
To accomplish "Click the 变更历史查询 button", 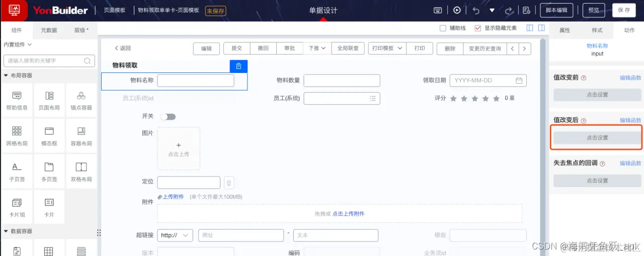I will pyautogui.click(x=485, y=48).
